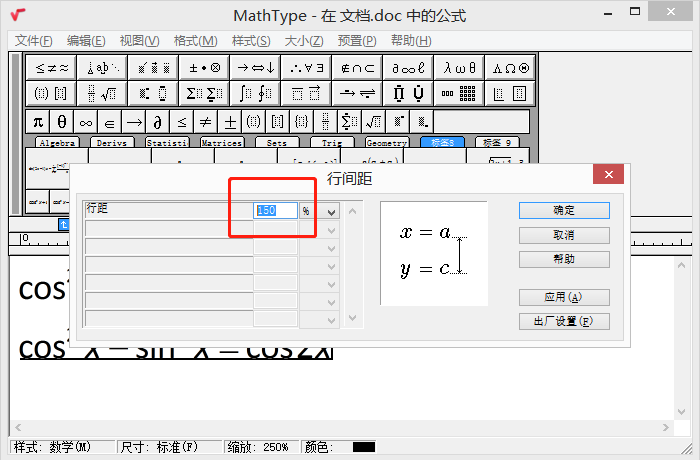Open the 编辑(E) menu
The image size is (700, 460).
point(86,41)
